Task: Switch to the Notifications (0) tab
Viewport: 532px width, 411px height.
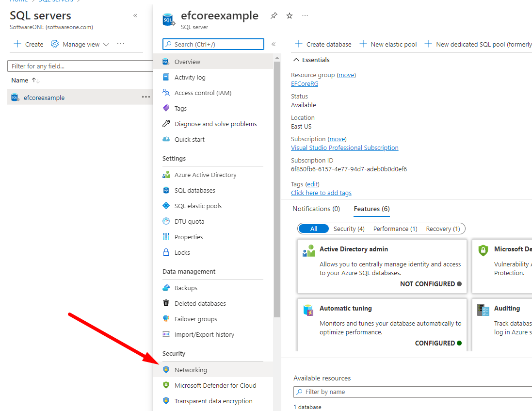Action: tap(316, 209)
